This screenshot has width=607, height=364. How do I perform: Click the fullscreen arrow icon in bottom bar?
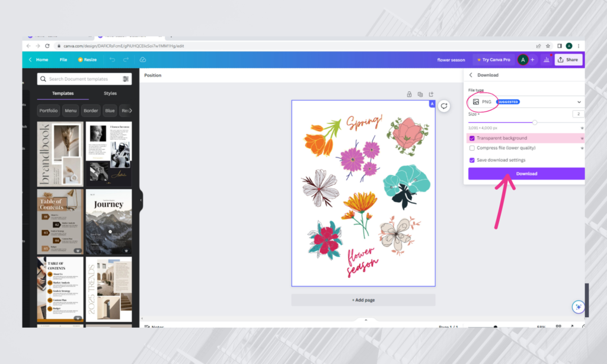tap(572, 326)
